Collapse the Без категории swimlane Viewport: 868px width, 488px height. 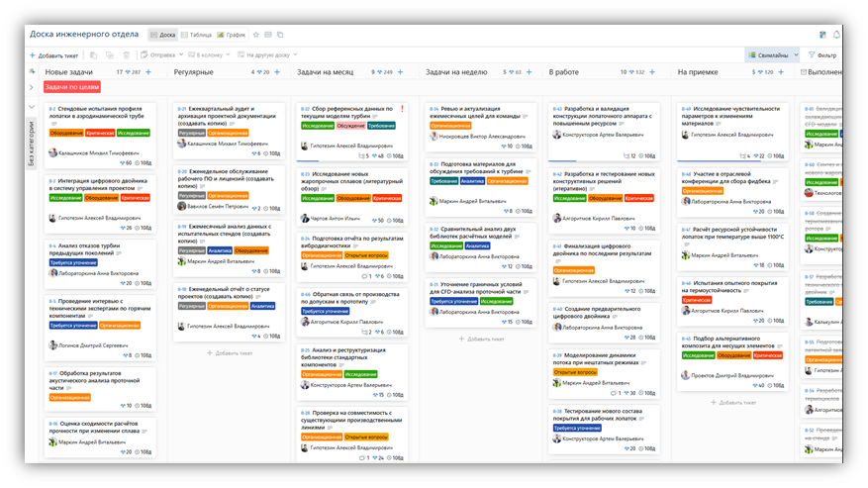[x=32, y=107]
